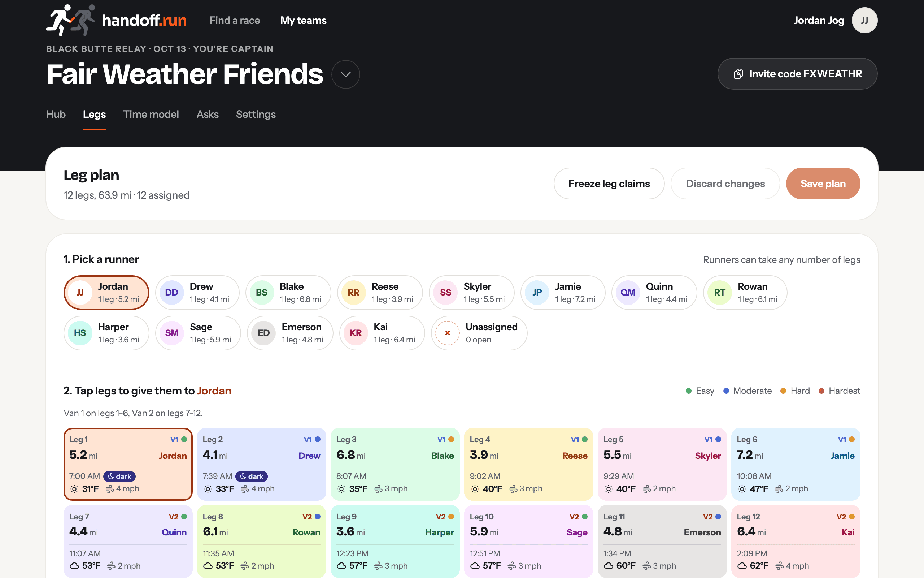This screenshot has height=578, width=924.
Task: Select the Jordan runner name
Action: (106, 293)
